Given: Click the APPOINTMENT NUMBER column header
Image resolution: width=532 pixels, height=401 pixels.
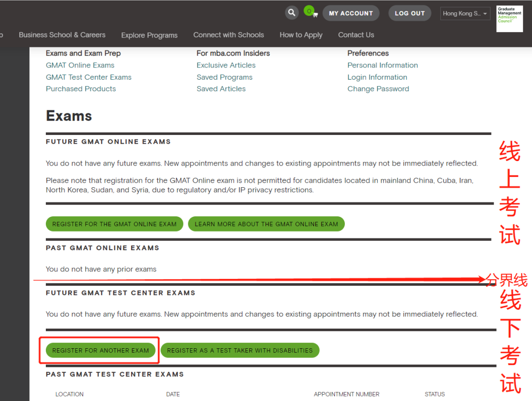Looking at the screenshot, I should tap(346, 394).
